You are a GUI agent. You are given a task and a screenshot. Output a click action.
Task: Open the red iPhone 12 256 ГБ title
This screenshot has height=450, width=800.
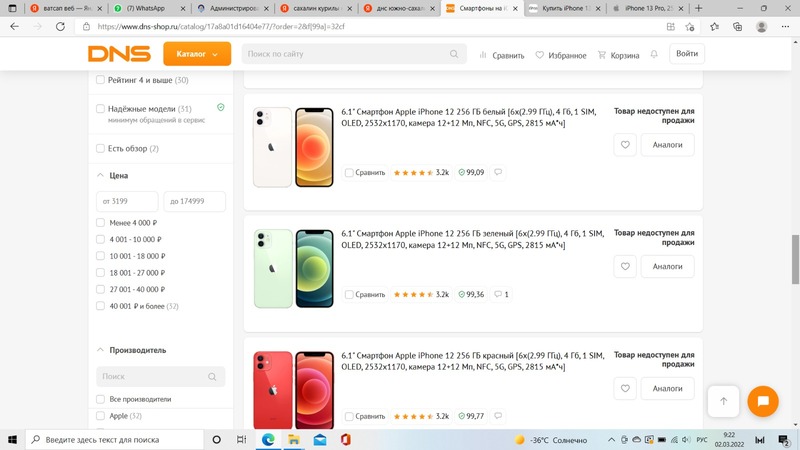pos(472,361)
